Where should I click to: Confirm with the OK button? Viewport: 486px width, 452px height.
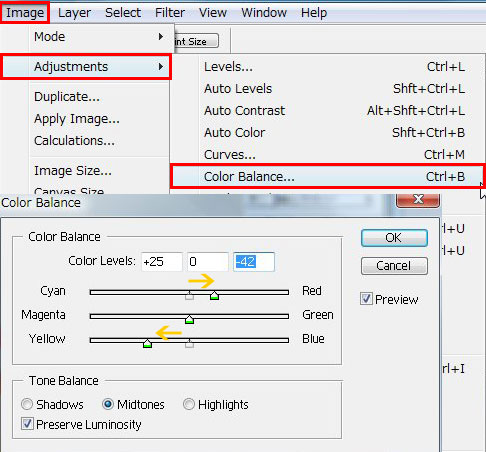[x=394, y=238]
